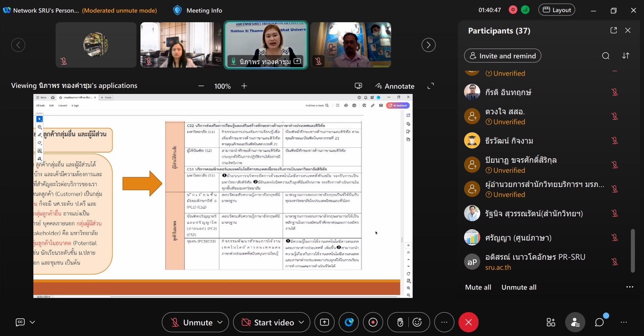Open the reactions smiley icon
The image size is (644, 336).
point(417,322)
